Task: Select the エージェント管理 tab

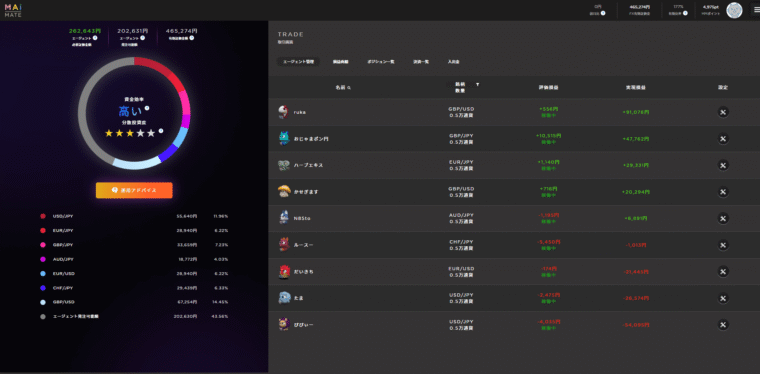Action: (x=298, y=62)
